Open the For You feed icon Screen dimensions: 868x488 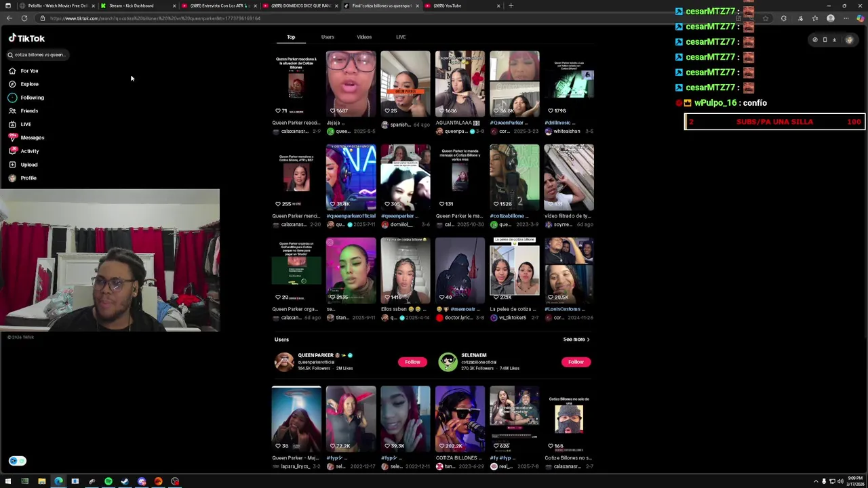pos(12,70)
